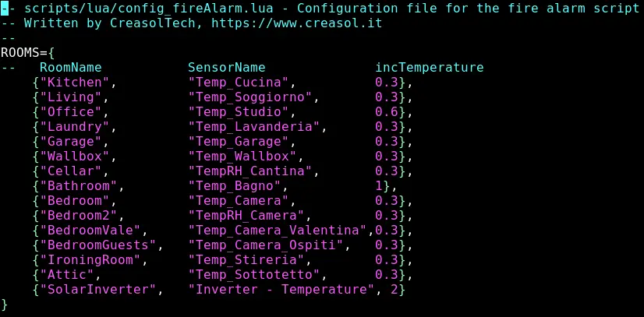This screenshot has height=317, width=644.
Task: Click the SolarInverter value 2
Action: click(395, 290)
